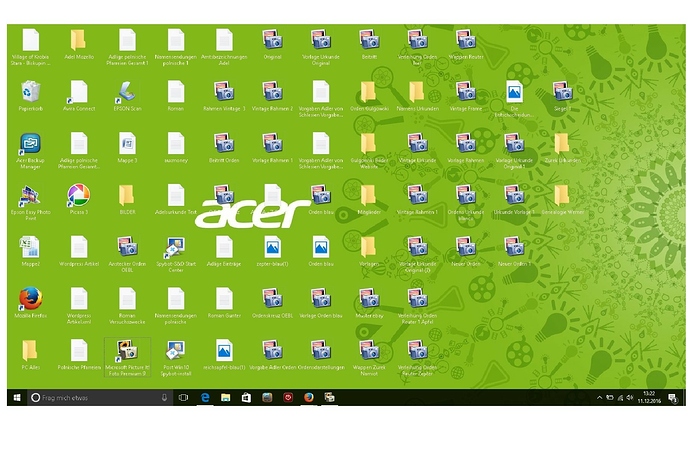Click the taskbar clock showing 13:22
The image size is (690, 460).
point(649,397)
